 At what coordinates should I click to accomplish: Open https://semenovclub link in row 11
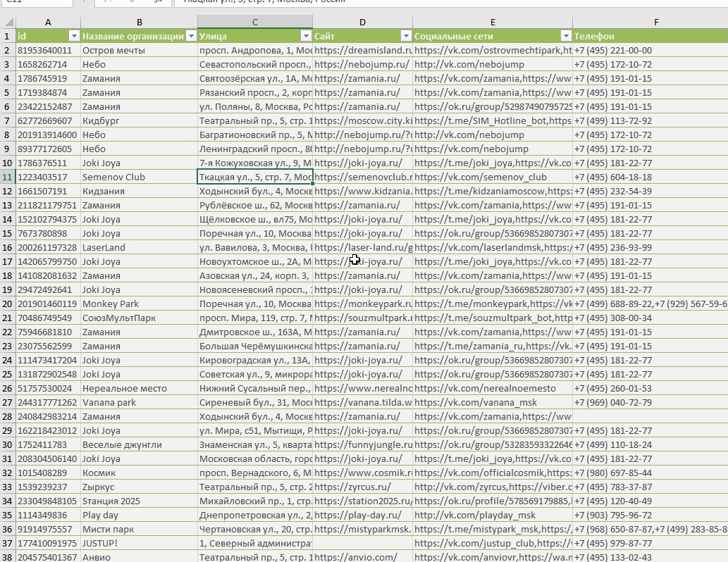coord(363,177)
